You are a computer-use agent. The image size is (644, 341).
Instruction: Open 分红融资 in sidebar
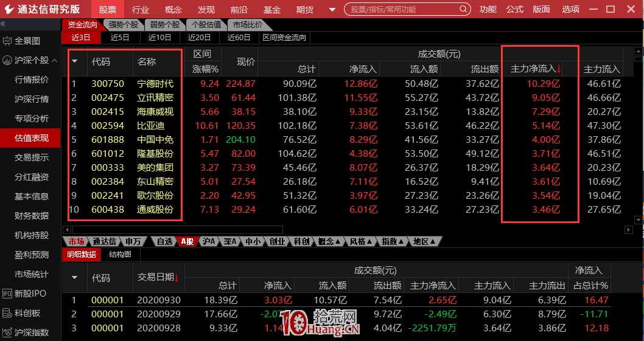[32, 177]
